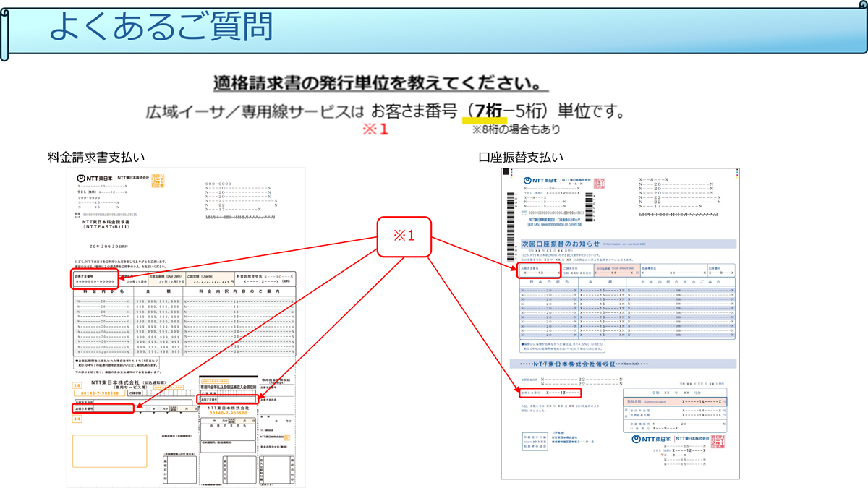Select the 口座振替支払い label
The image size is (868, 488).
point(521,157)
